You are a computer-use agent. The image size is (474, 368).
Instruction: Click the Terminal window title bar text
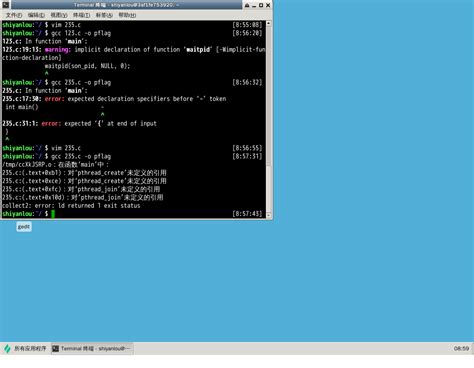coord(126,5)
